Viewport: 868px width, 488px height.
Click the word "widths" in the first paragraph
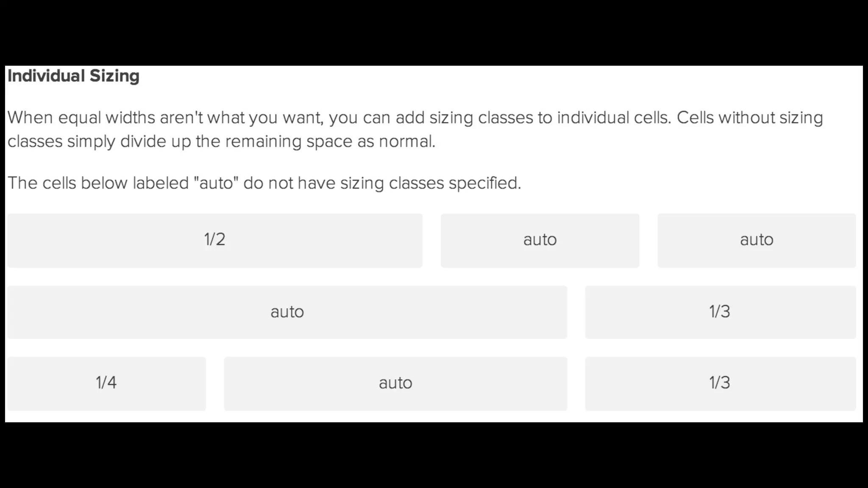(130, 118)
